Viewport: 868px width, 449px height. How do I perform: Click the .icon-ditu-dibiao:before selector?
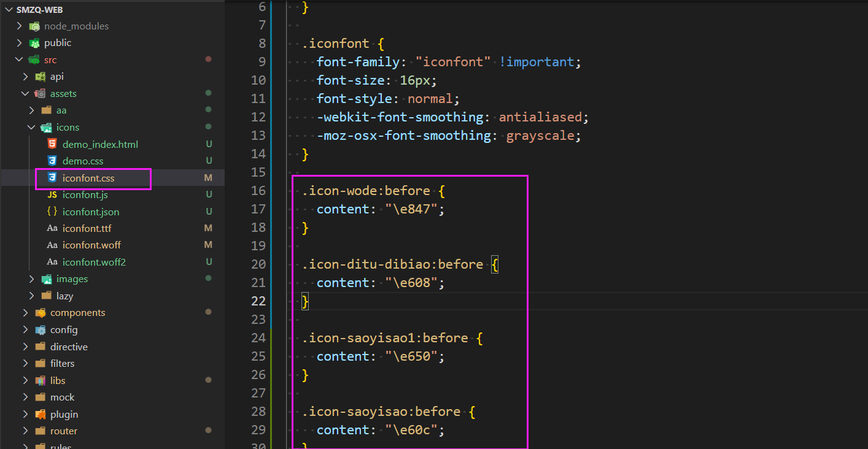[x=392, y=264]
